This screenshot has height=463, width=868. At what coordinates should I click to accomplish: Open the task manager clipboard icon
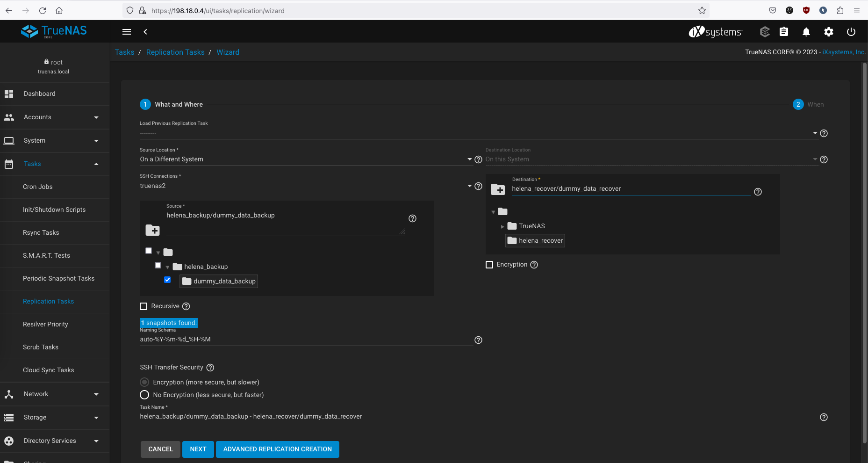[x=784, y=32]
